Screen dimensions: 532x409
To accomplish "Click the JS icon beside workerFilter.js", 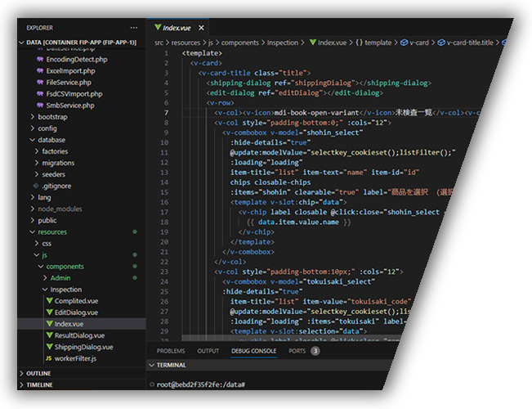I will tap(49, 359).
